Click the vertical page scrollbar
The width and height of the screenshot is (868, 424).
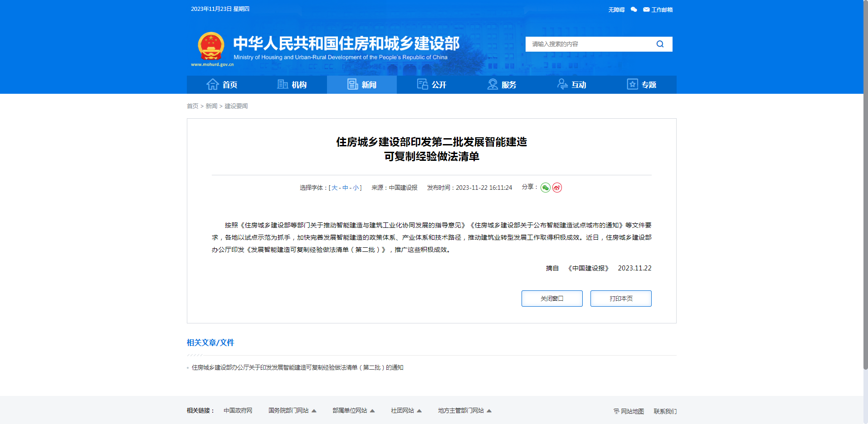coord(865,186)
